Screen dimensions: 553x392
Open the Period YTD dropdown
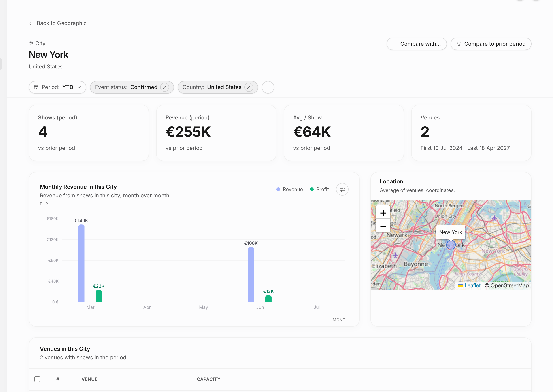(x=57, y=87)
